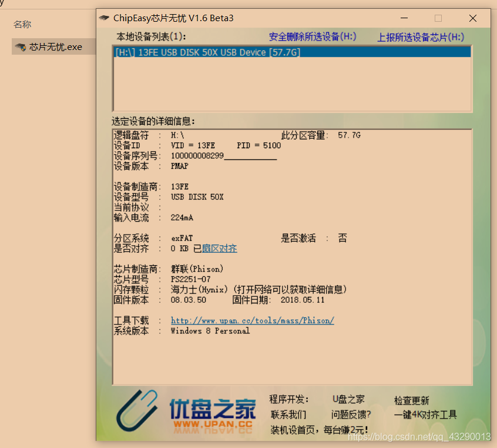The width and height of the screenshot is (497, 448).
Task: Click the firmware version 08.03.50
Action: (x=188, y=300)
